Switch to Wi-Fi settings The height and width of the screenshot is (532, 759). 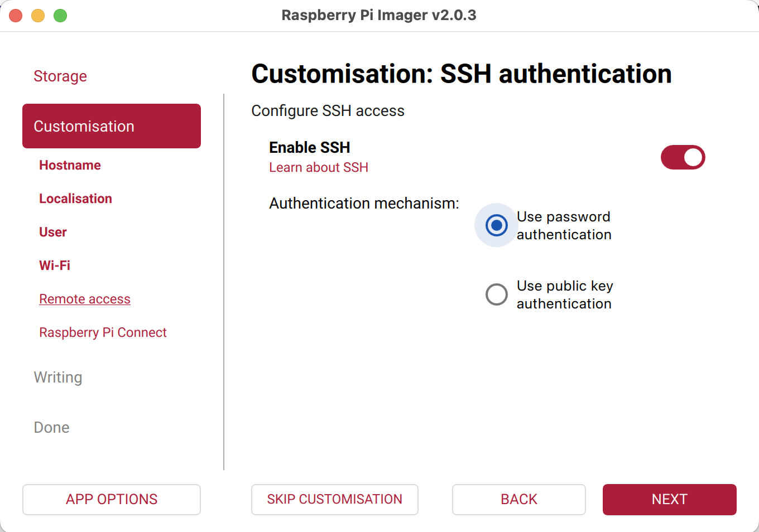[55, 265]
